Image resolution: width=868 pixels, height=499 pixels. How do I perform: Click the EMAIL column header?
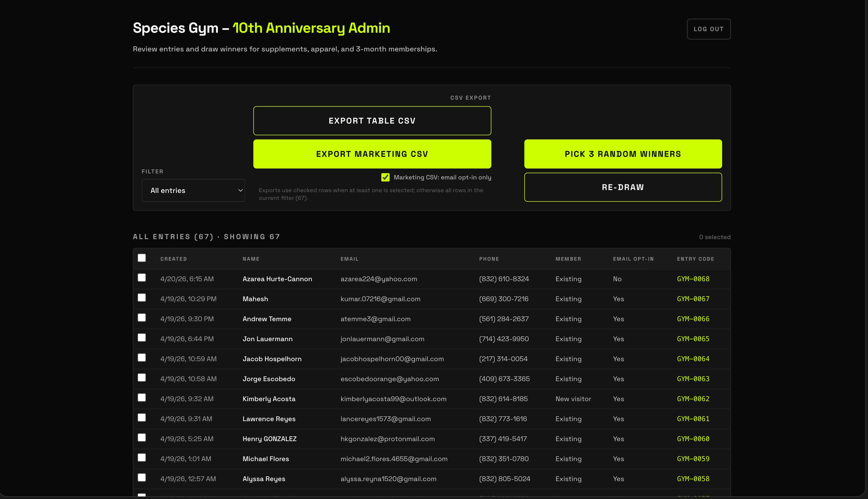pos(349,259)
